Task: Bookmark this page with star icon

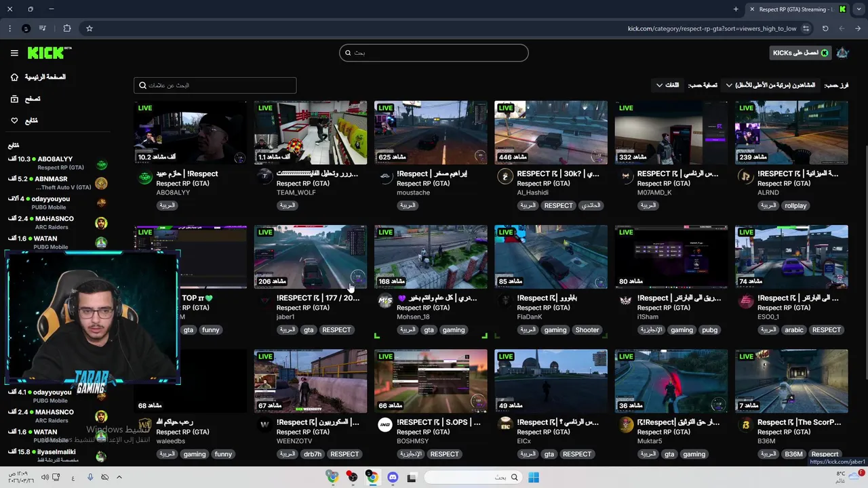Action: (89, 28)
